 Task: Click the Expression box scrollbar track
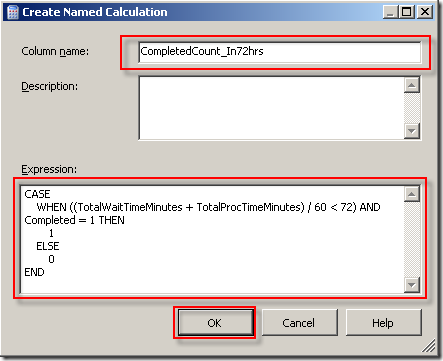click(x=412, y=239)
